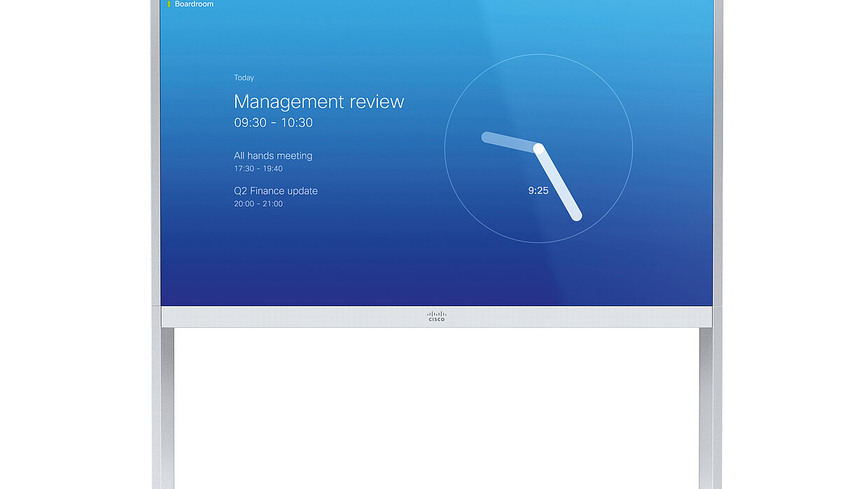The width and height of the screenshot is (868, 489).
Task: Tap the 9:25 digital time readout
Action: pyautogui.click(x=538, y=190)
